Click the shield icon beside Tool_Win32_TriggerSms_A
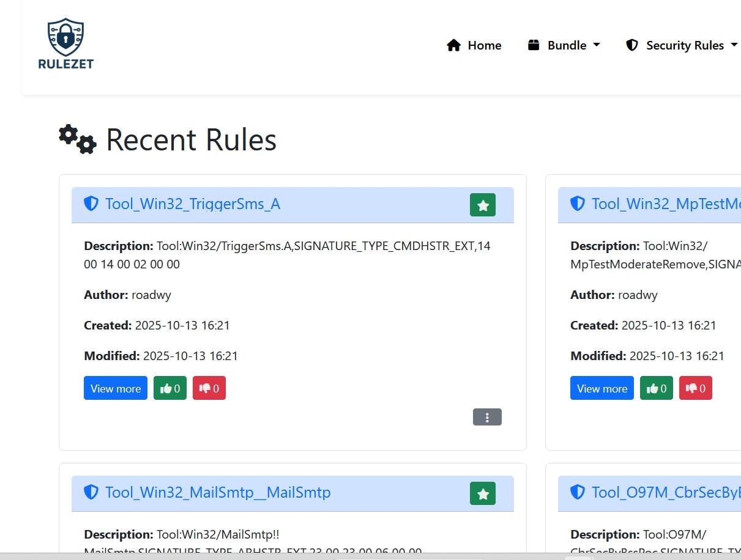This screenshot has height=560, width=741. click(x=91, y=204)
